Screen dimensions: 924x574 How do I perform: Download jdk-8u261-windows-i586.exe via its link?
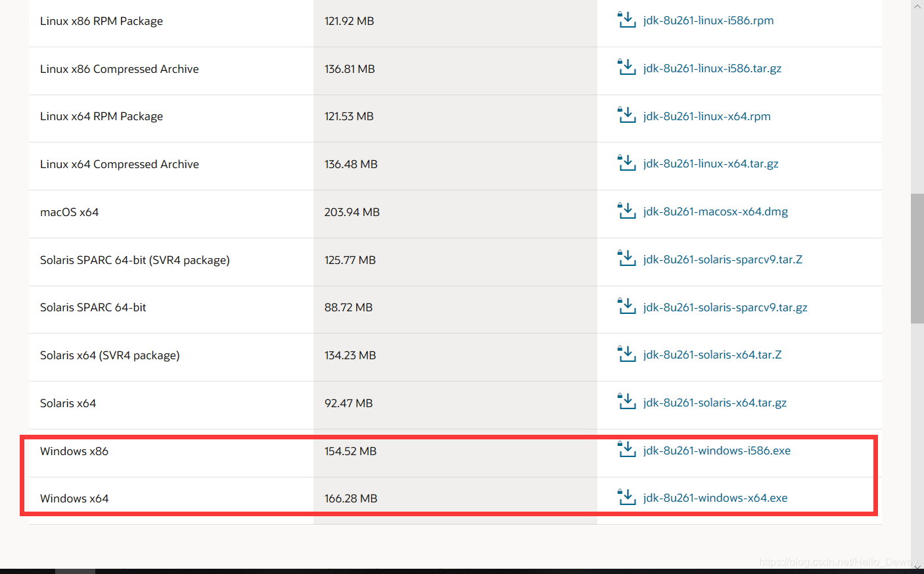tap(717, 451)
